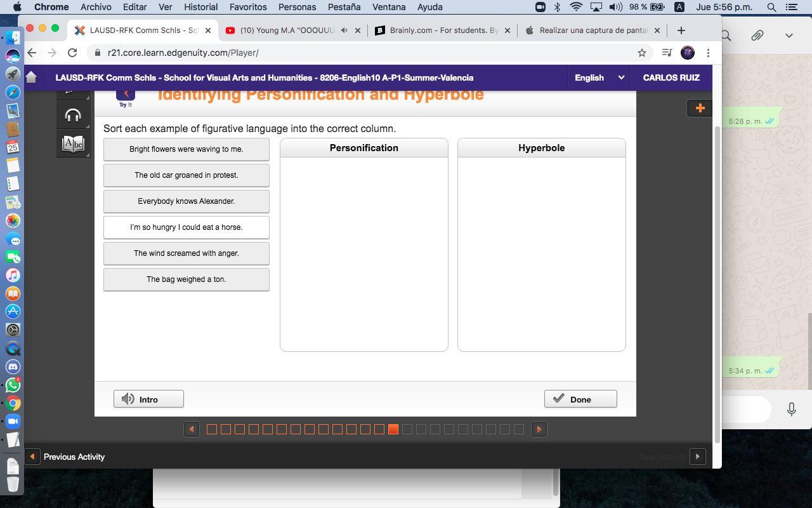Click WhatsApp attach paperclip icon

coord(757,36)
